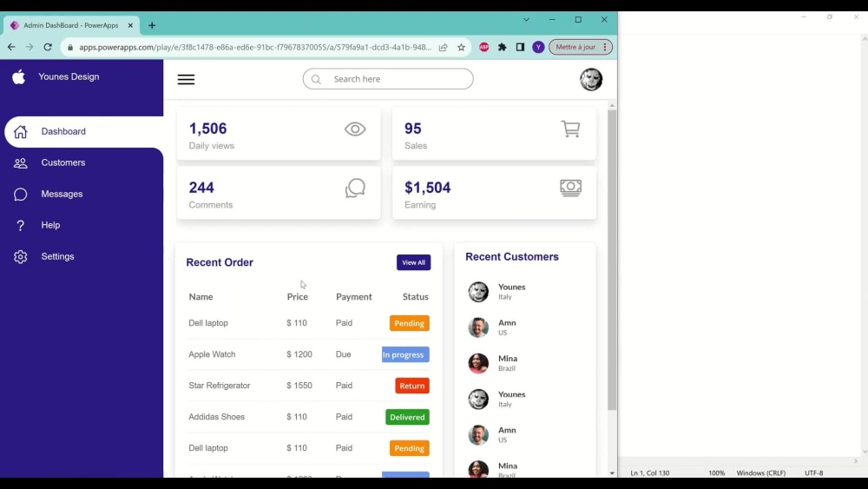
Task: Click the eye icon on Daily views card
Action: 355,129
